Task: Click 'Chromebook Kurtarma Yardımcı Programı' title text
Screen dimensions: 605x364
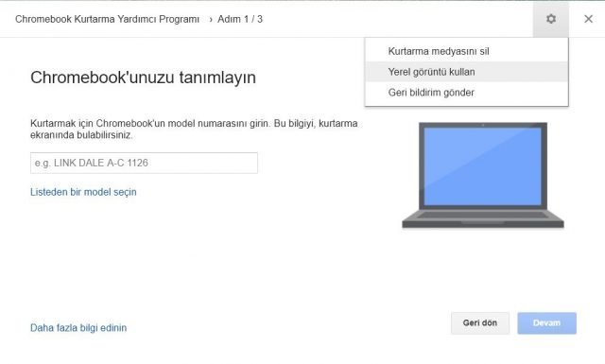Action: tap(107, 19)
